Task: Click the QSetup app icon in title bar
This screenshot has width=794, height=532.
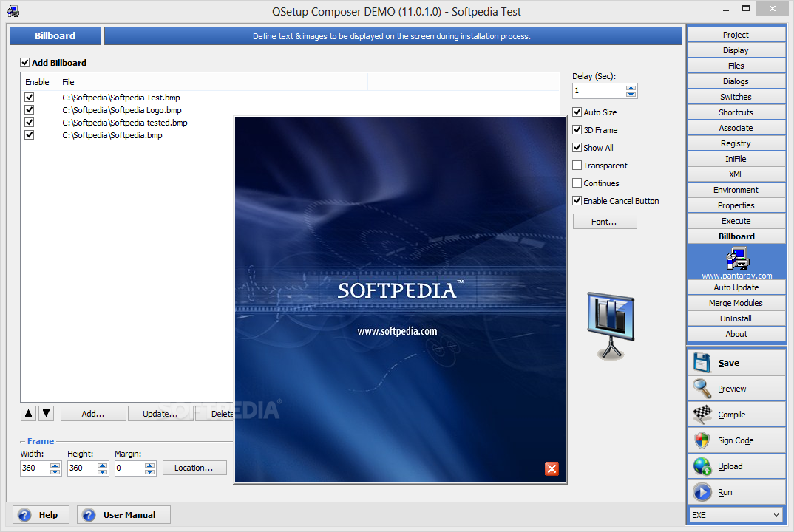Action: tap(13, 11)
